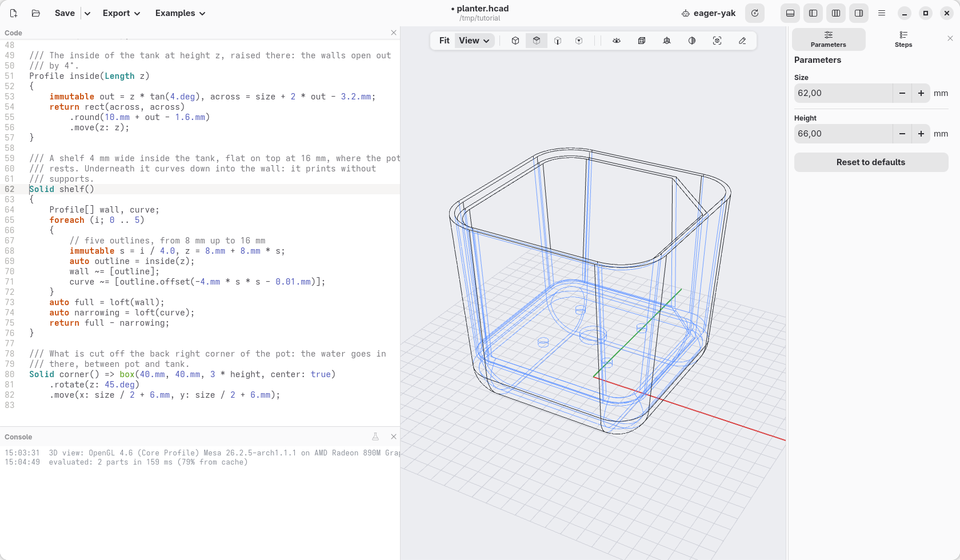The width and height of the screenshot is (960, 560).
Task: Click the pencil edit icon in viewport toolbar
Action: [742, 41]
